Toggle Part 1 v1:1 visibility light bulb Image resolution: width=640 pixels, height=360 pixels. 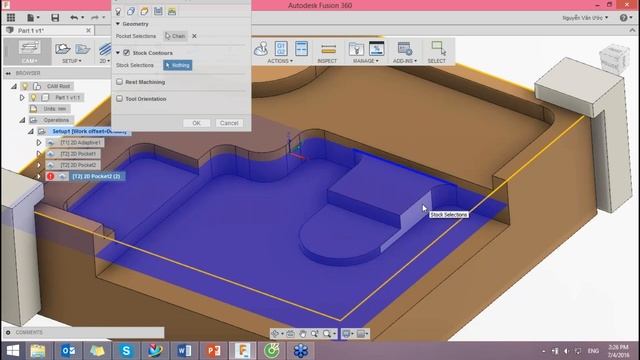pos(33,98)
